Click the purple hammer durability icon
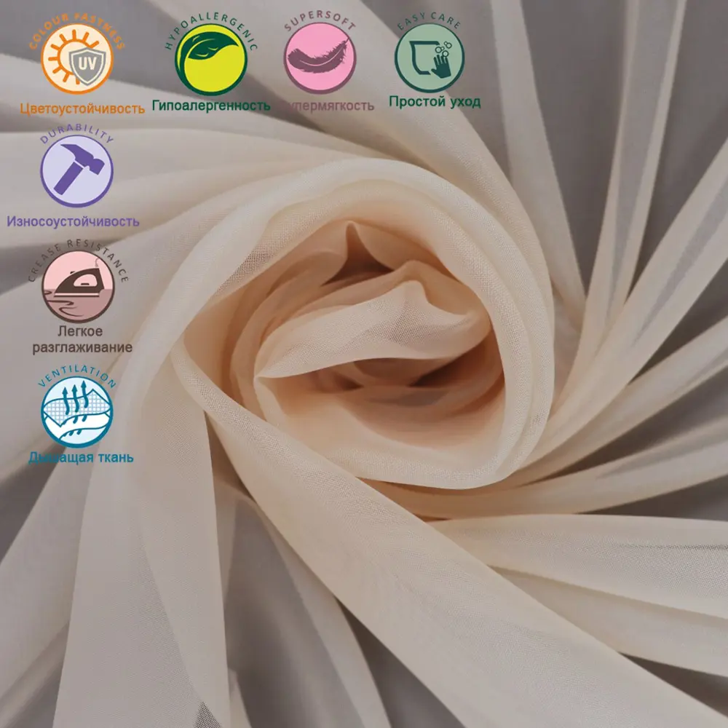The image size is (728, 728). point(77,171)
